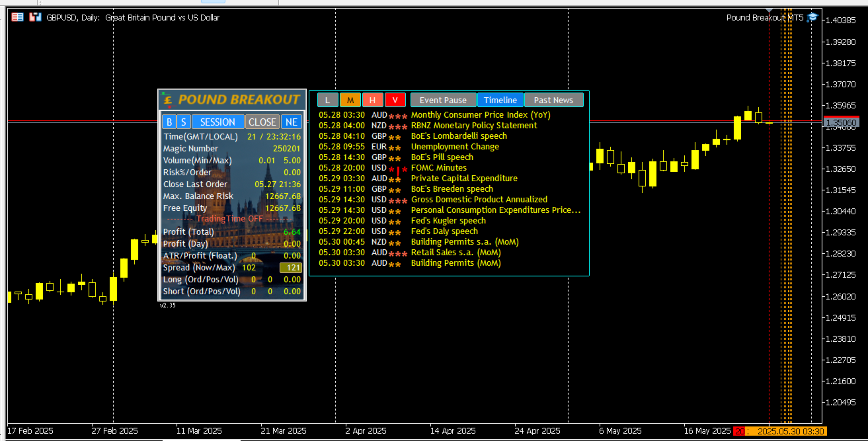Select the Gross Domestic Product Annualized event

pyautogui.click(x=479, y=200)
